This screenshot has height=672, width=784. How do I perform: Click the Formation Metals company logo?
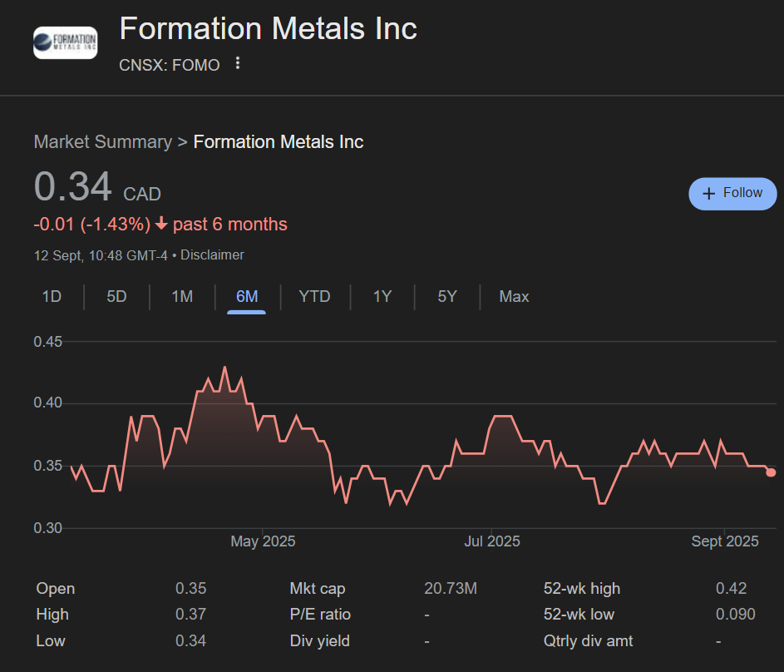[65, 42]
